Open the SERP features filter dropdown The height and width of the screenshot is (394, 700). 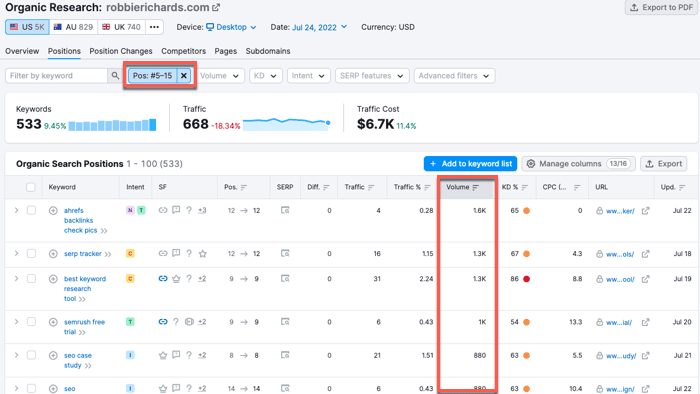click(371, 76)
